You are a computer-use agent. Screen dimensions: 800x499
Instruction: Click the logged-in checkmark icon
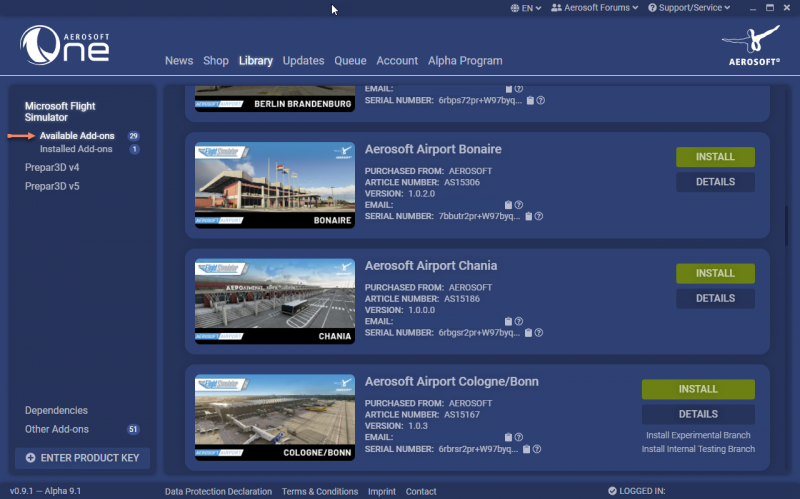coord(612,491)
